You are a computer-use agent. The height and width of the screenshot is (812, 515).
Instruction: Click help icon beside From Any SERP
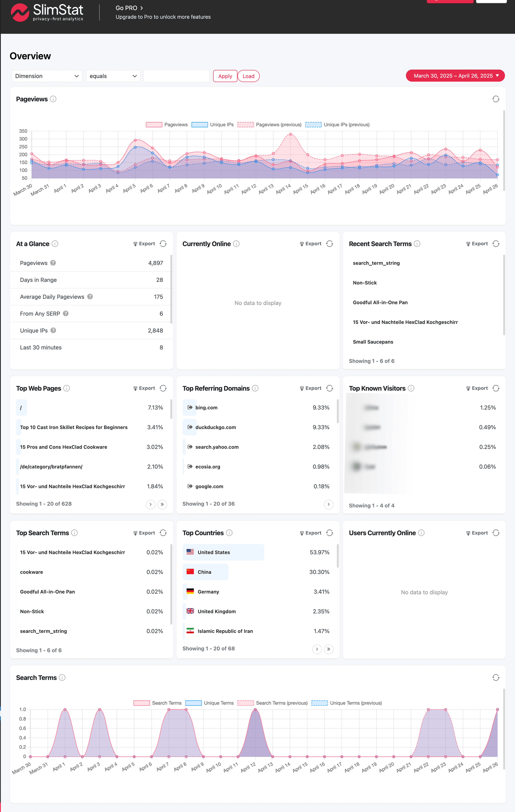(x=66, y=314)
